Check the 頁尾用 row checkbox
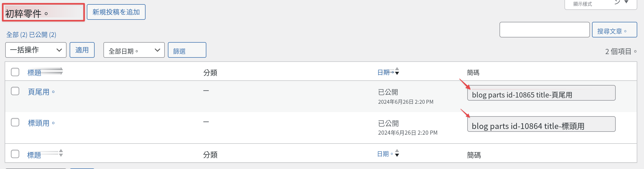This screenshot has height=169, width=644. coord(15,91)
